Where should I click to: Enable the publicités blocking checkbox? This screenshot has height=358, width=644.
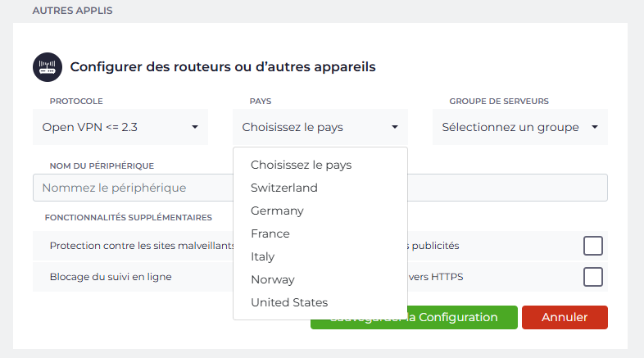(593, 246)
